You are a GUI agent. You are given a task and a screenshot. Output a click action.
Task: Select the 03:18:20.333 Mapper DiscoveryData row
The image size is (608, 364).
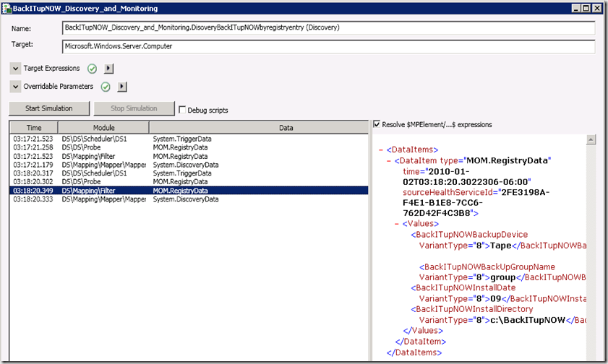tap(189, 199)
